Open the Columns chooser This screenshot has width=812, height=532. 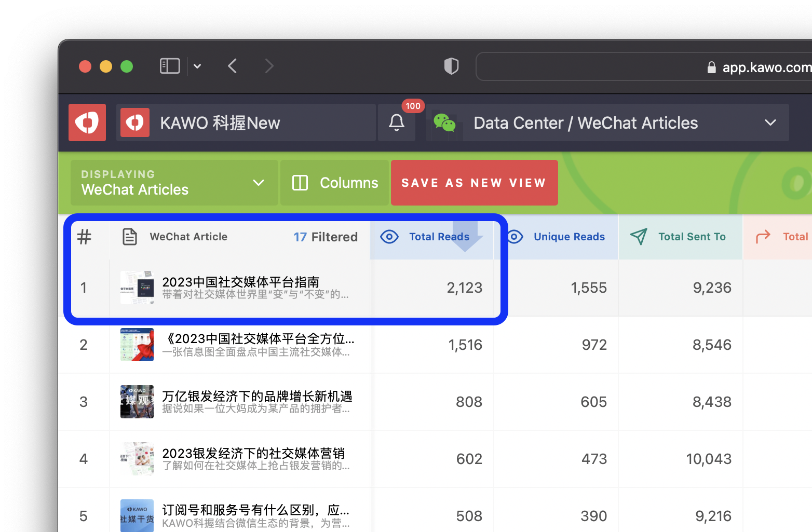pos(335,183)
